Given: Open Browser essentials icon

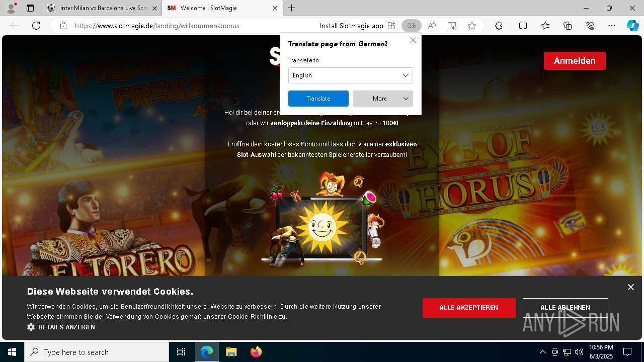Looking at the screenshot, I should coord(590,26).
